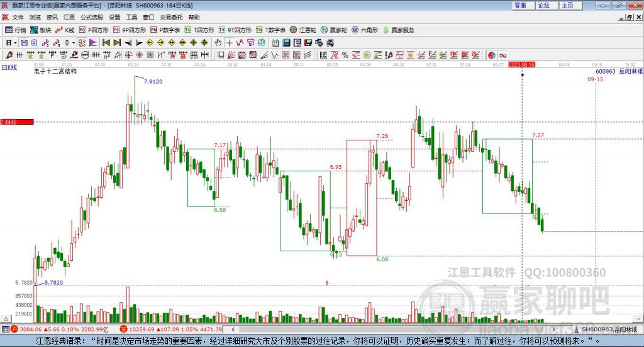The width and height of the screenshot is (644, 347).
Task: Open the calendar icon in toolbar
Action: (275, 43)
